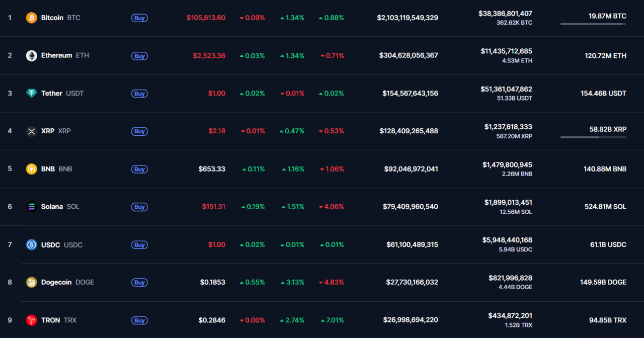This screenshot has width=644, height=338.
Task: Tap Buy on the Dogecoin row
Action: tap(139, 283)
